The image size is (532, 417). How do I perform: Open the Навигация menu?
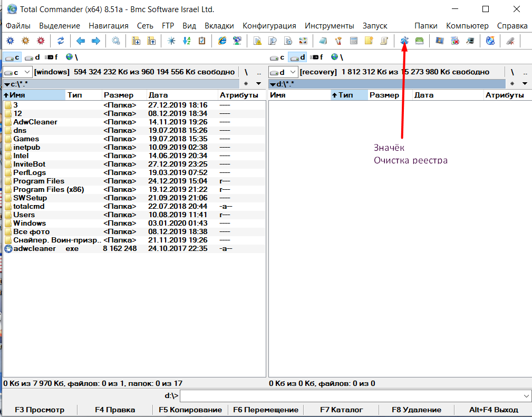[x=109, y=26]
